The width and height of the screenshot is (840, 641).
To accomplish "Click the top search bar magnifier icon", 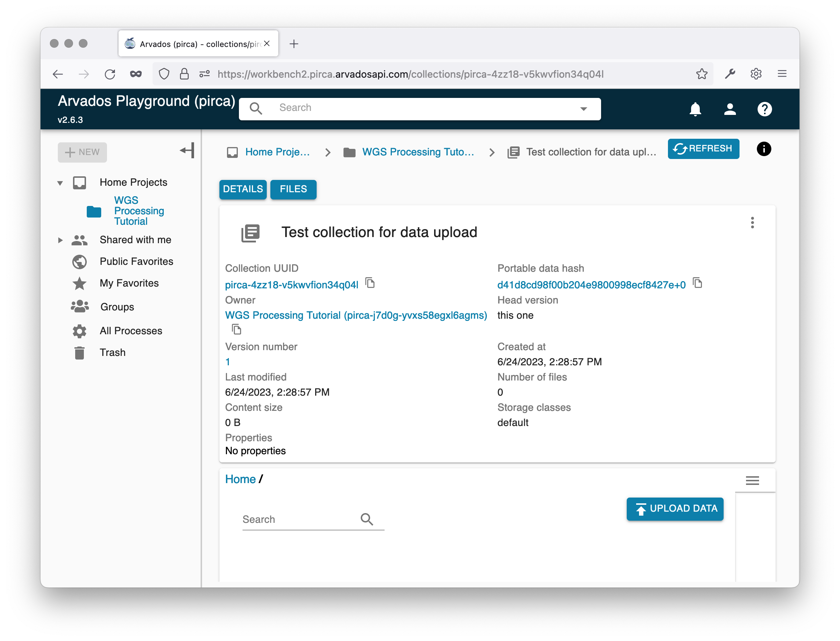I will 256,108.
